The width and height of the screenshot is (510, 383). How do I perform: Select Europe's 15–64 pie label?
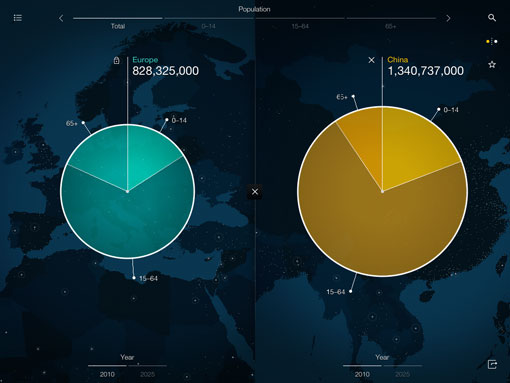click(x=148, y=278)
